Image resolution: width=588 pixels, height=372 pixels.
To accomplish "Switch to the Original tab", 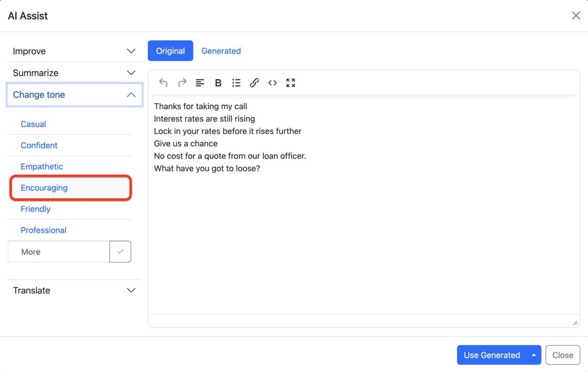I will point(170,51).
